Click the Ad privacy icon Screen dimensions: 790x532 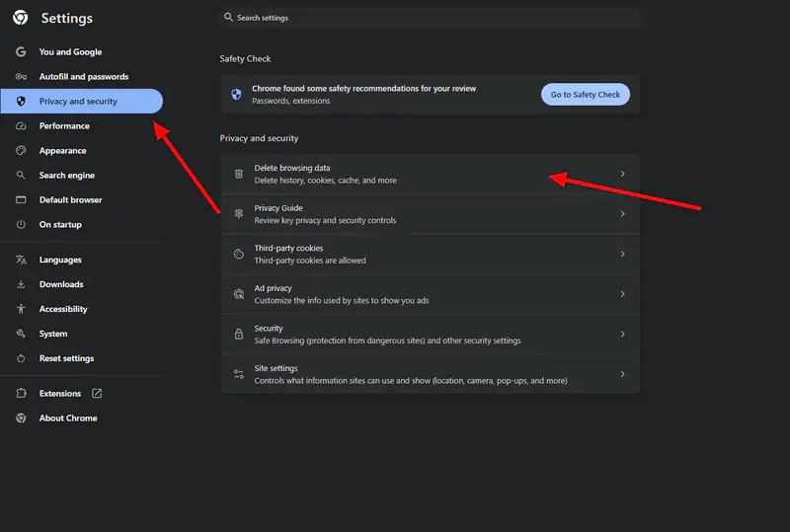click(238, 294)
